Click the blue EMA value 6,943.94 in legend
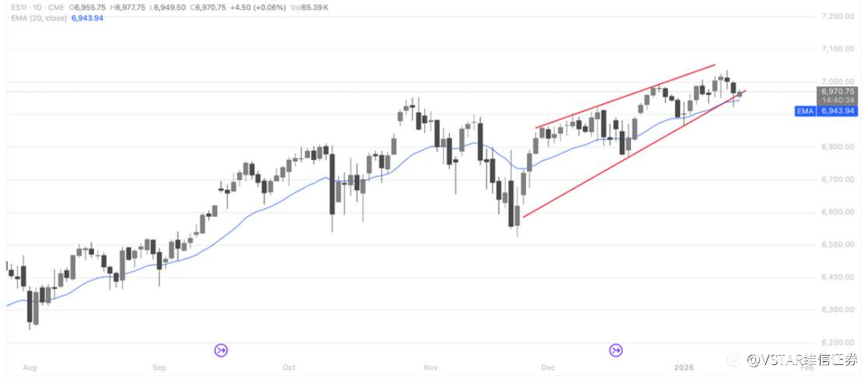The width and height of the screenshot is (868, 386). 87,17
